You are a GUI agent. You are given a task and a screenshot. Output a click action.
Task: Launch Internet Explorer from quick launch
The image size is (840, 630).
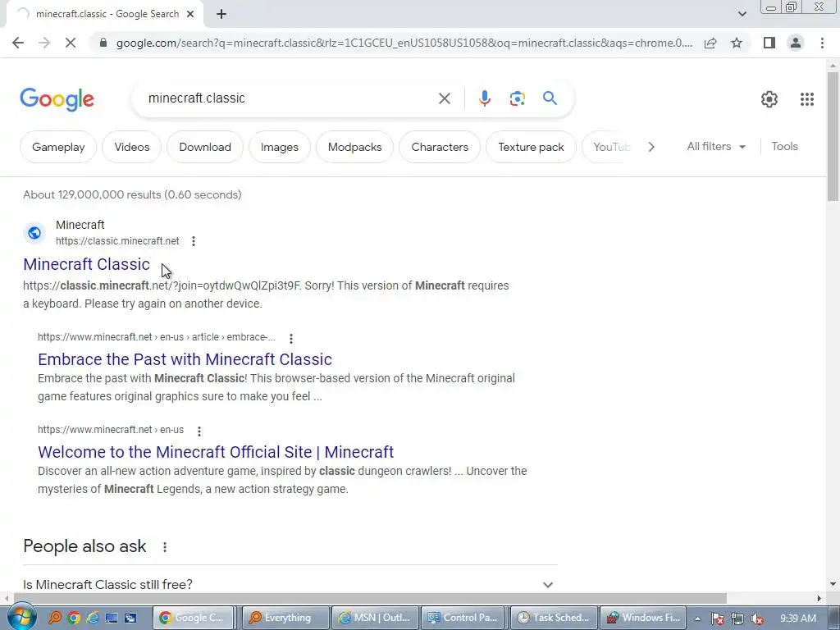92,618
